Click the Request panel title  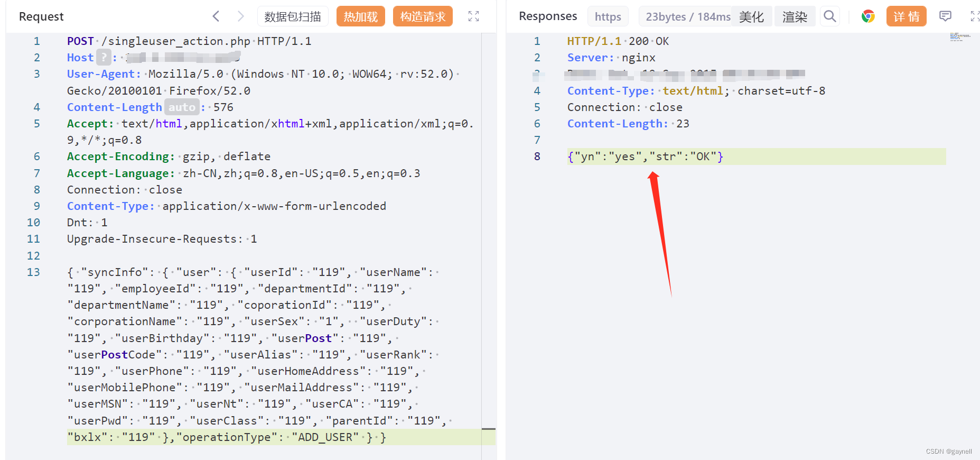pos(41,16)
